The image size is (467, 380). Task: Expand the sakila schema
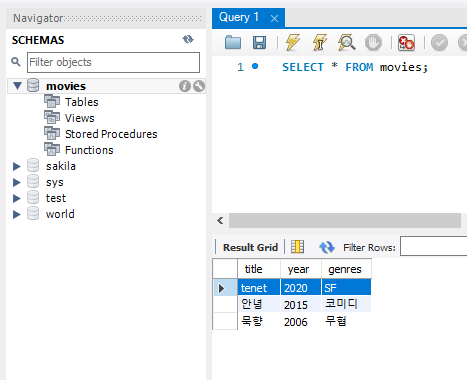point(17,166)
